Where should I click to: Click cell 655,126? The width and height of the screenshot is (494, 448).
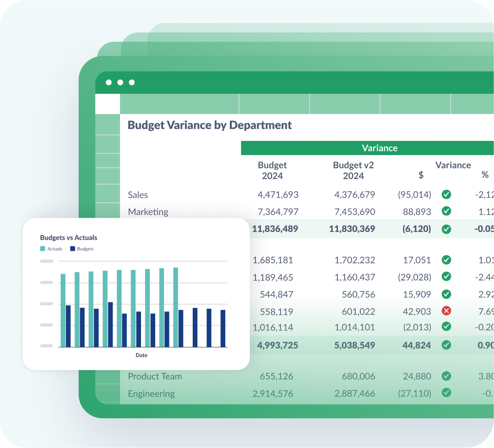point(277,376)
